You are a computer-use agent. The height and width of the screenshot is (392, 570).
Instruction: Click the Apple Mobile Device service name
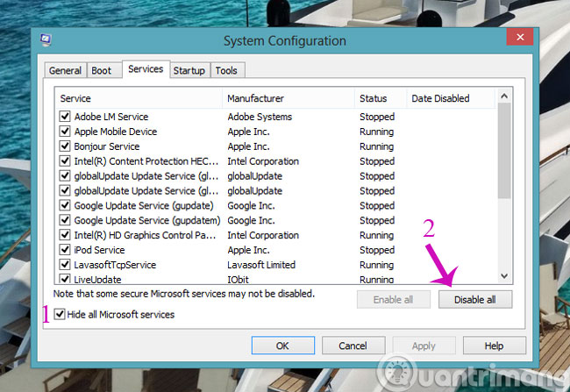(x=116, y=132)
